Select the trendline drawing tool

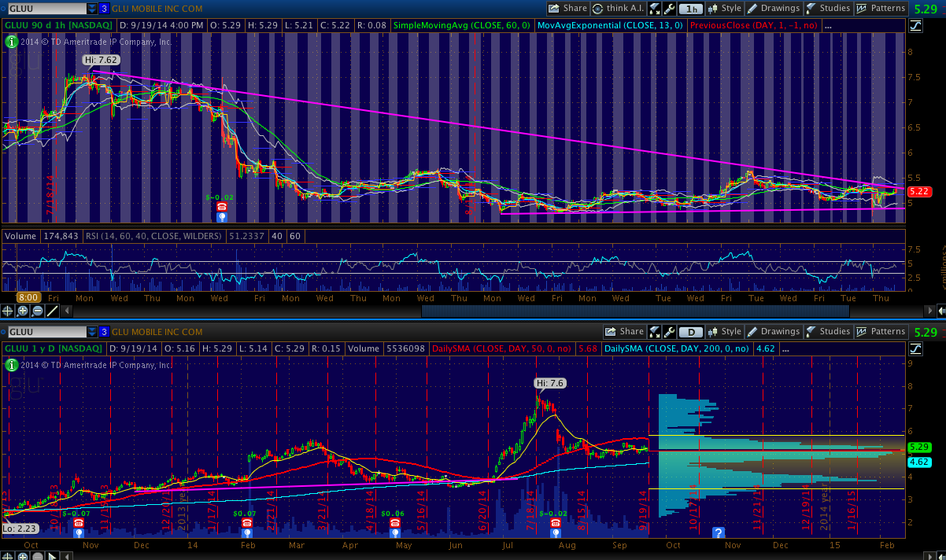pos(52,311)
